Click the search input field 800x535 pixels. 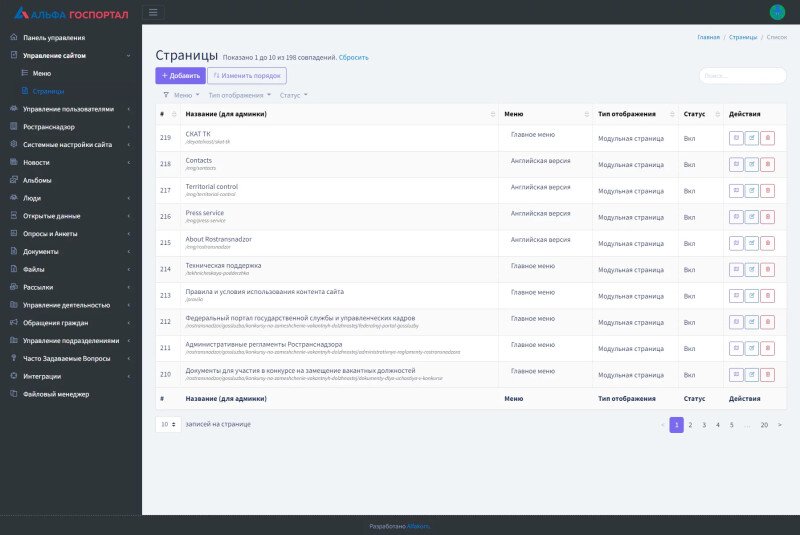click(742, 75)
